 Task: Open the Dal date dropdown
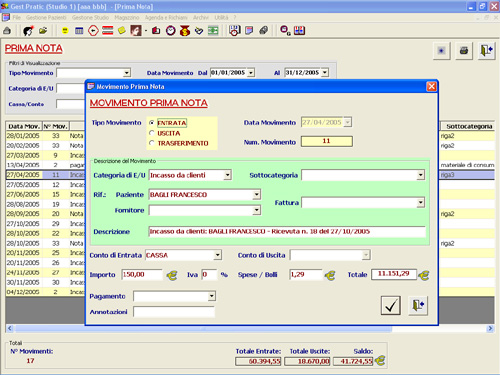tap(251, 72)
